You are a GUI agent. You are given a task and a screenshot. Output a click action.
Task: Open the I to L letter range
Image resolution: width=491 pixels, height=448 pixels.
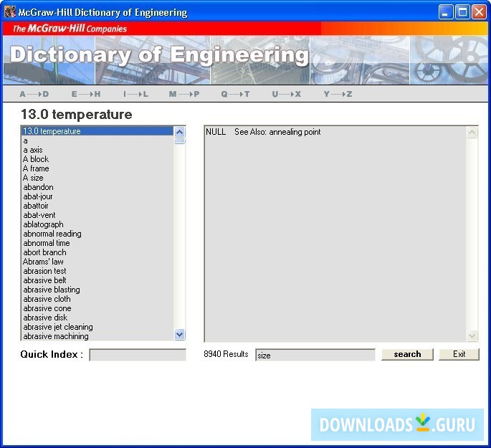coord(135,94)
